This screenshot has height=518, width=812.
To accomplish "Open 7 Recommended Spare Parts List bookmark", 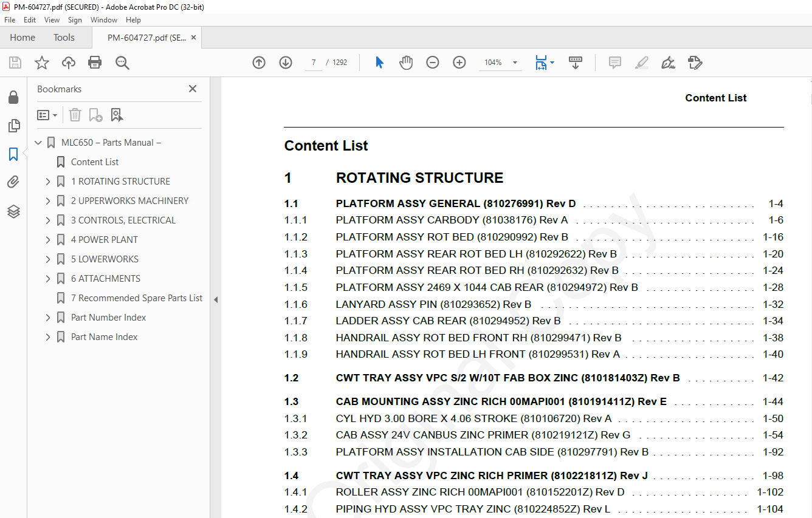I will 137,298.
